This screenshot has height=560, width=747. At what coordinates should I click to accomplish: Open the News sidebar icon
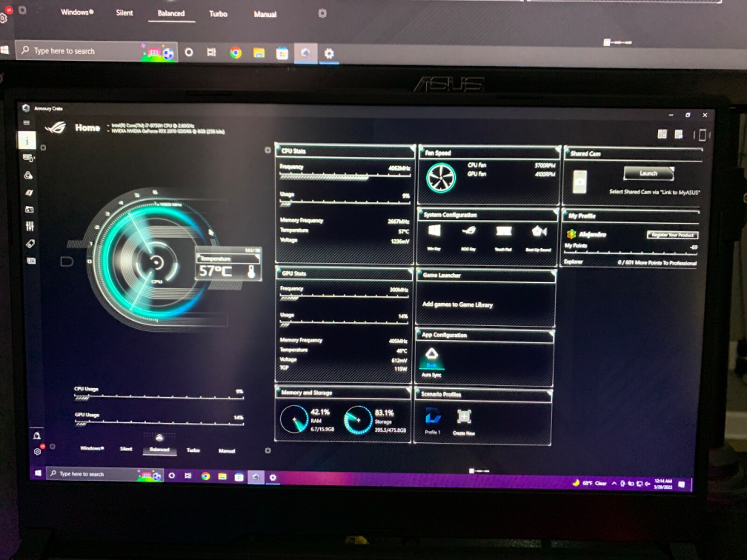(31, 260)
